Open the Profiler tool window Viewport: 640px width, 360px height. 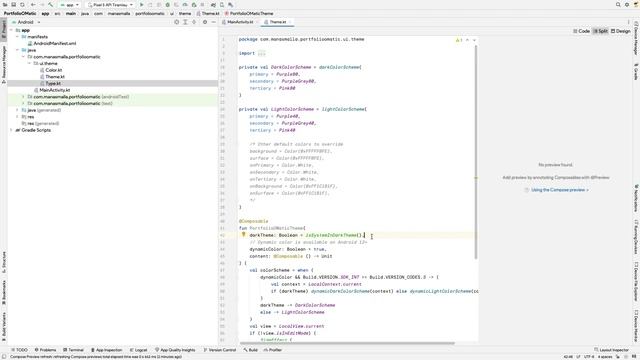(x=273, y=350)
